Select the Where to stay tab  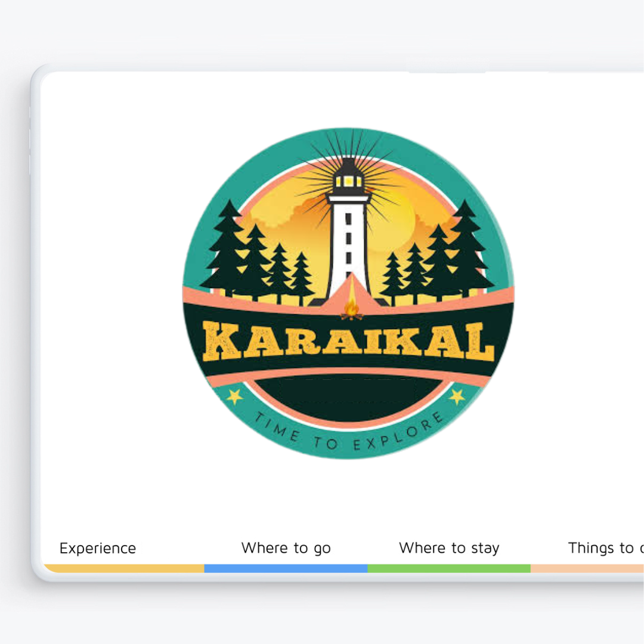[x=449, y=549]
